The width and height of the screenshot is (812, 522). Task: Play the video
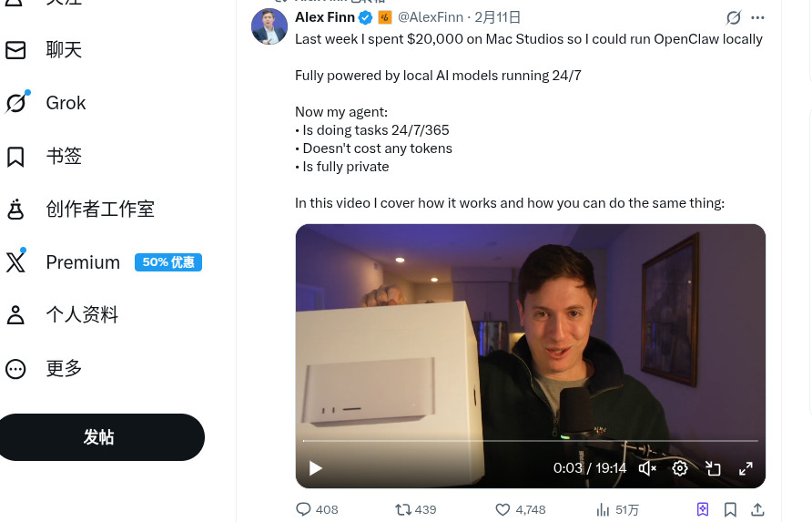click(x=316, y=468)
